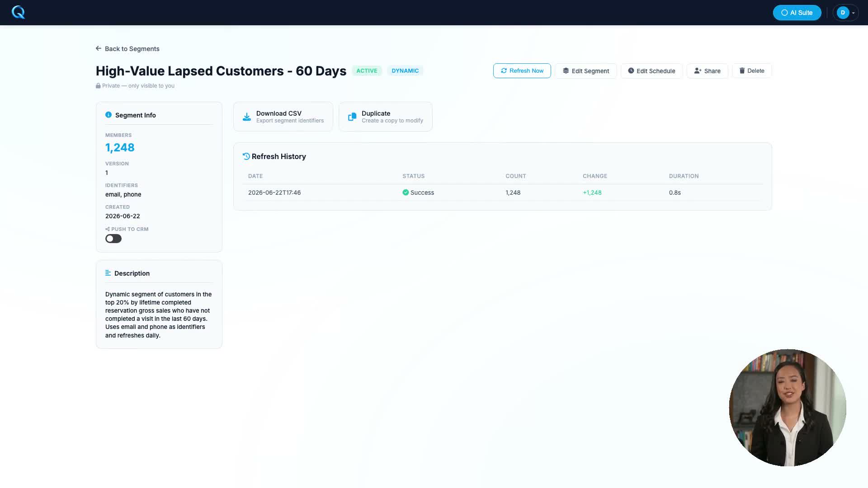Viewport: 868px width, 488px height.
Task: Click the Q logo in the header
Action: pos(18,12)
